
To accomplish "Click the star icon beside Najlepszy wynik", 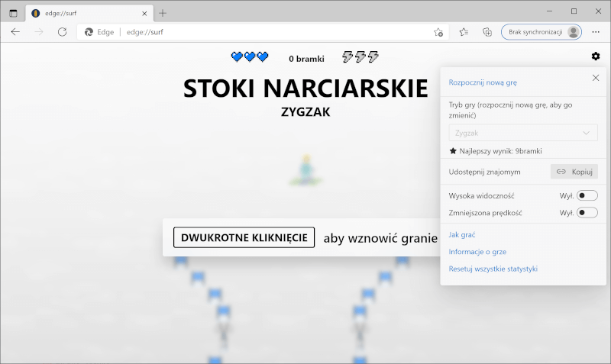I will [453, 151].
